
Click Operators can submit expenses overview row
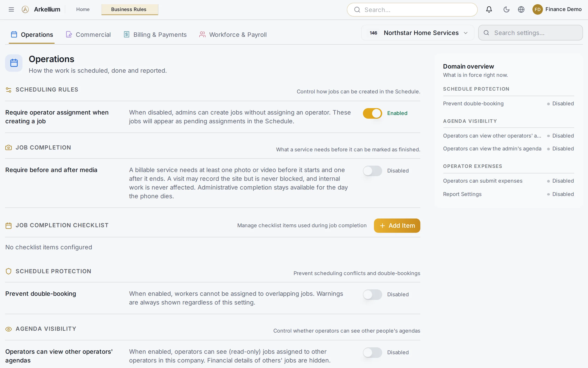pos(508,181)
